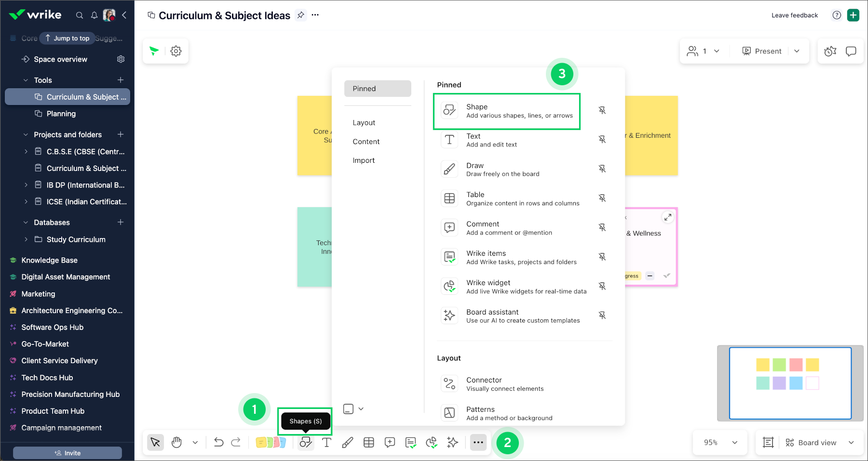Unpin Wrike items from the toolbar
Screen dimensions: 868x461
602,257
